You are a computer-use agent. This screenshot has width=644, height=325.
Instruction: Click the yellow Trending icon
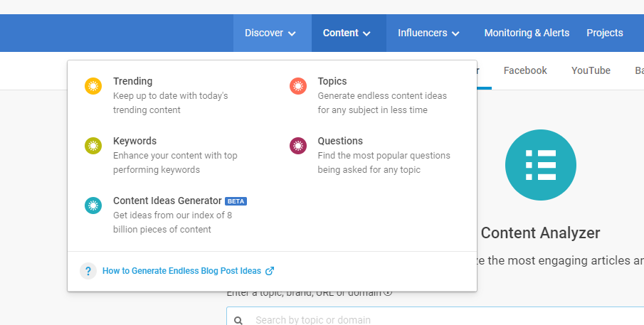point(93,87)
